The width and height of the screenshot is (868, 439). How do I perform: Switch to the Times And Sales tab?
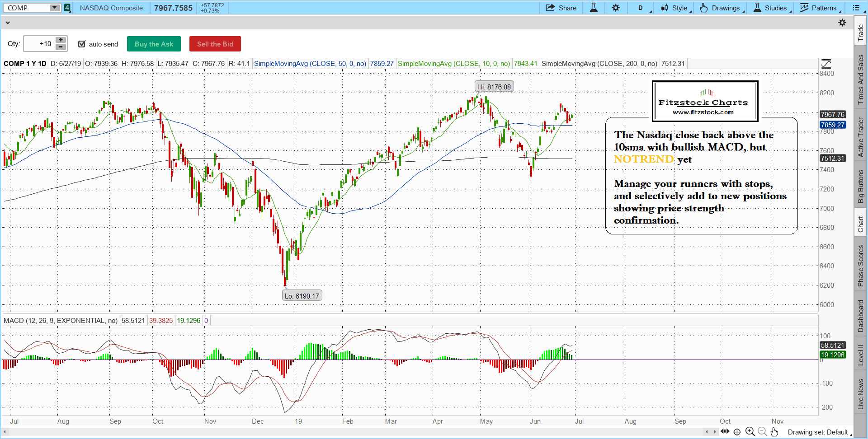[x=861, y=79]
